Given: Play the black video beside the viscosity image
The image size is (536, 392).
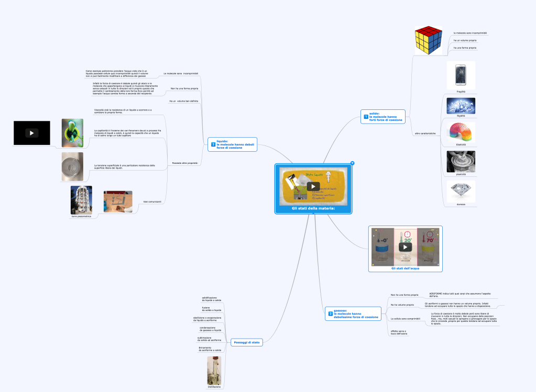Looking at the screenshot, I should coord(32,133).
